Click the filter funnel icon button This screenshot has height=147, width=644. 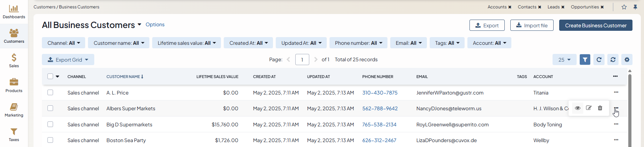(x=585, y=59)
